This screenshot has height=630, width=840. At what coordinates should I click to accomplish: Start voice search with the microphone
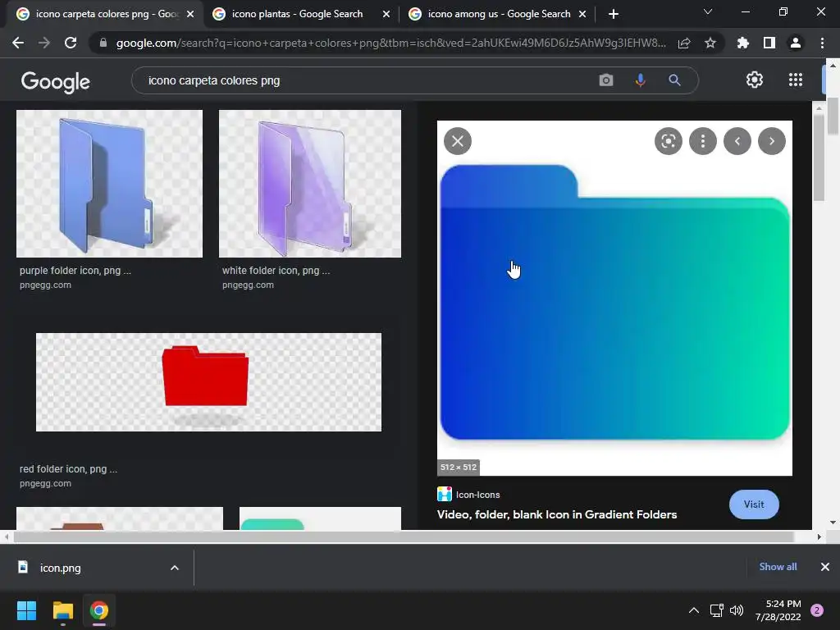click(640, 80)
